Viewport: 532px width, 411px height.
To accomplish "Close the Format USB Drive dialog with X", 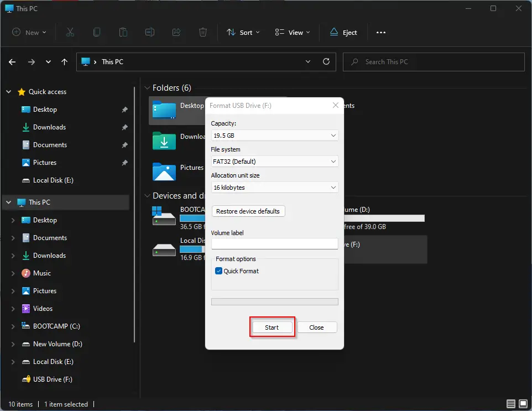I will (336, 105).
